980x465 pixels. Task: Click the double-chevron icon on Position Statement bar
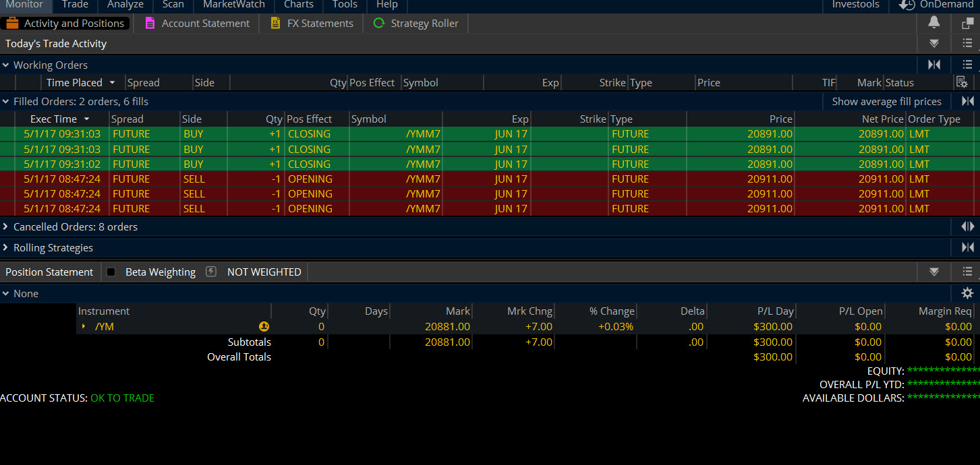click(x=934, y=272)
